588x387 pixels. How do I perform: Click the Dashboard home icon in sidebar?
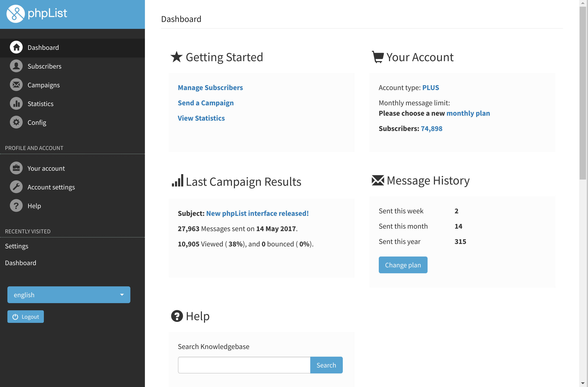[16, 47]
